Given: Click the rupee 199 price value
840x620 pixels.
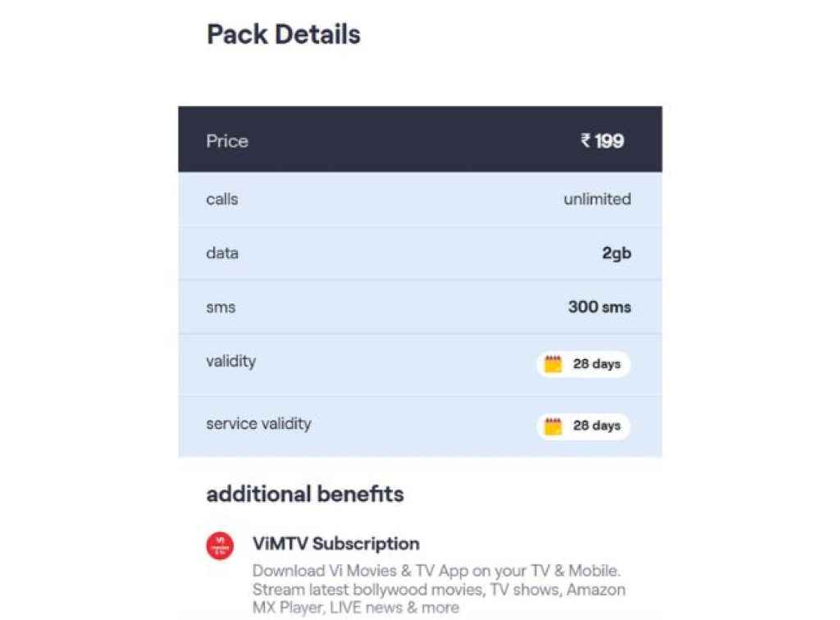Looking at the screenshot, I should tap(602, 141).
